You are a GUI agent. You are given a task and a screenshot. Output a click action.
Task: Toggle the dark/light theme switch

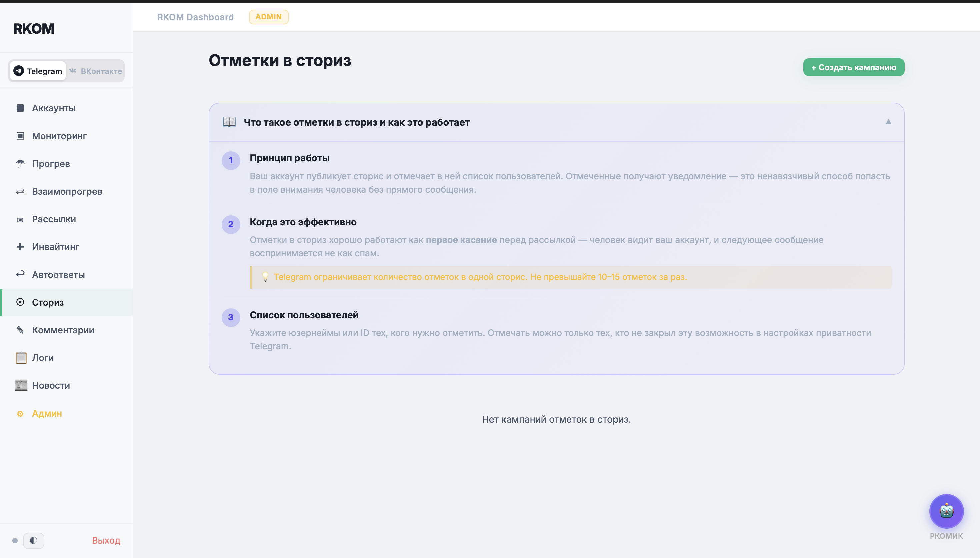point(34,540)
